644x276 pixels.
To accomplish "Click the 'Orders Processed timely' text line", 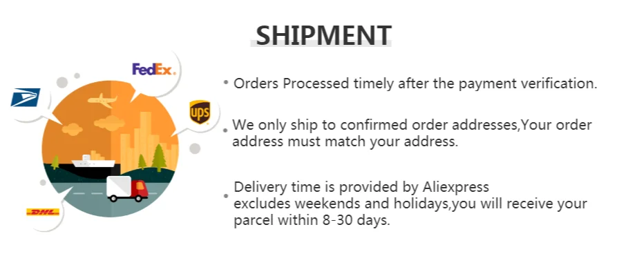I will coord(415,83).
